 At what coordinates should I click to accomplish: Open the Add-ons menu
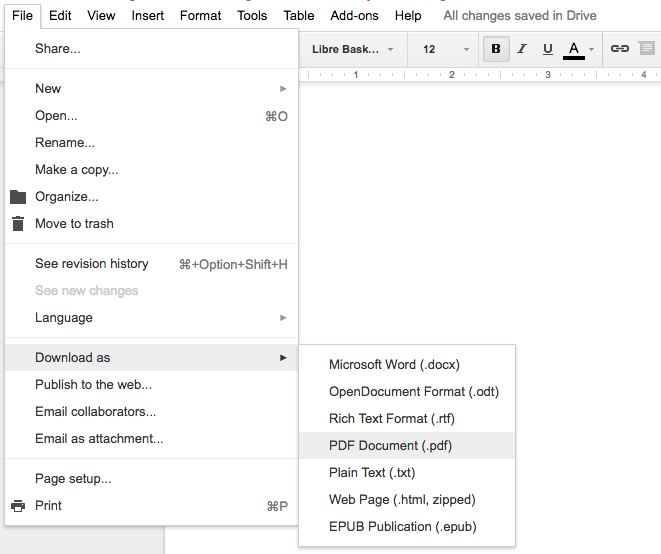pos(354,16)
